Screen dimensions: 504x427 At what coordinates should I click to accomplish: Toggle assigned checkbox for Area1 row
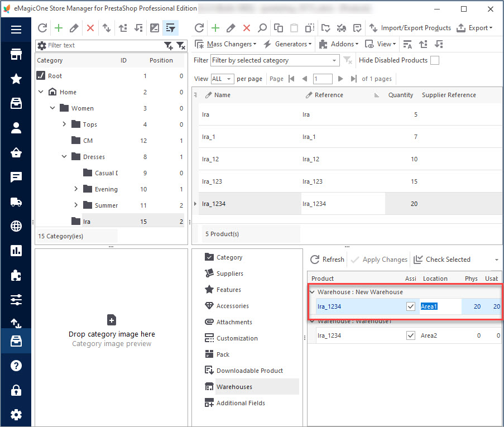[x=410, y=306]
